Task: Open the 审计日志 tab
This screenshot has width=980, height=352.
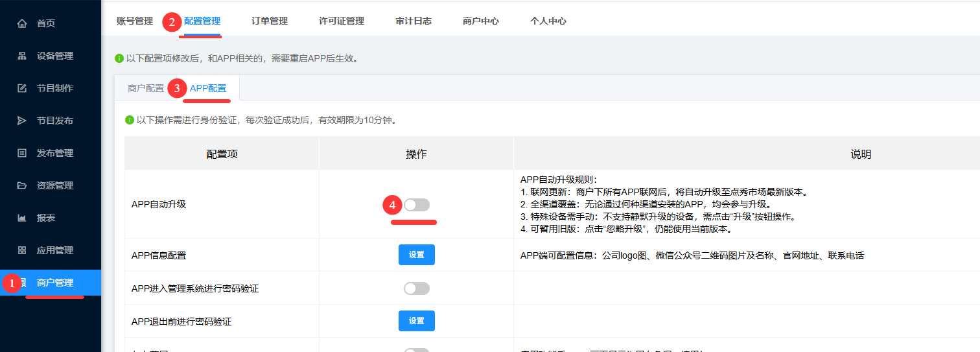Action: pyautogui.click(x=414, y=21)
